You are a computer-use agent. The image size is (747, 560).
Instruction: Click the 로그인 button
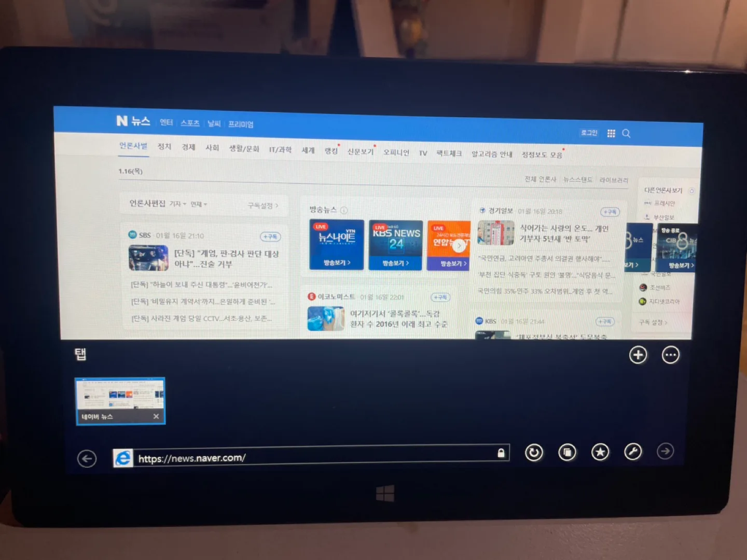click(589, 133)
